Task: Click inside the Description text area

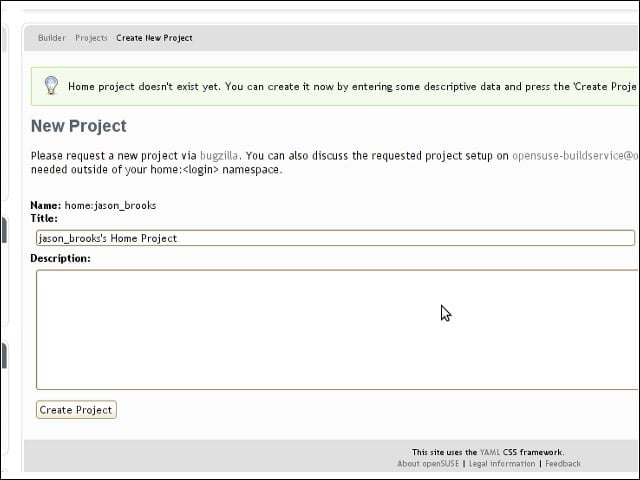Action: pyautogui.click(x=338, y=330)
